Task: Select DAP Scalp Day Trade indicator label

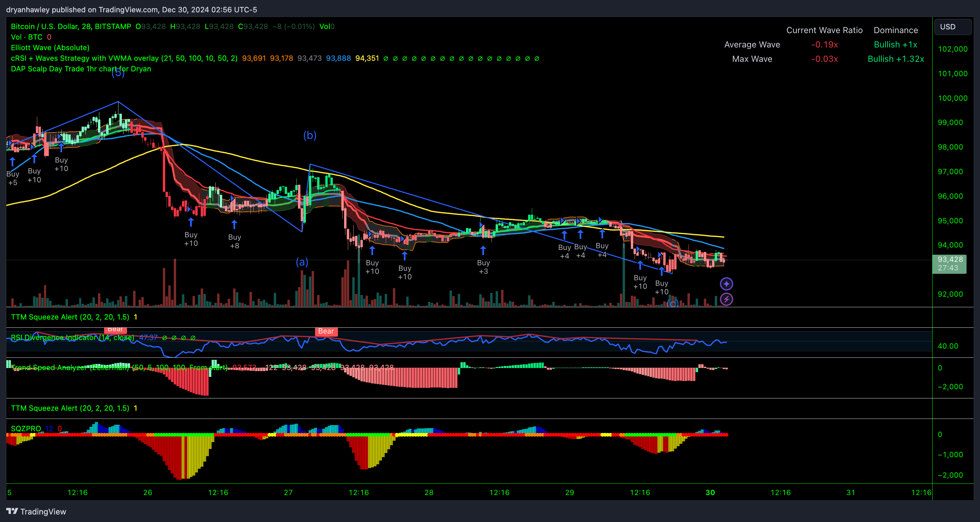Action: click(x=81, y=69)
